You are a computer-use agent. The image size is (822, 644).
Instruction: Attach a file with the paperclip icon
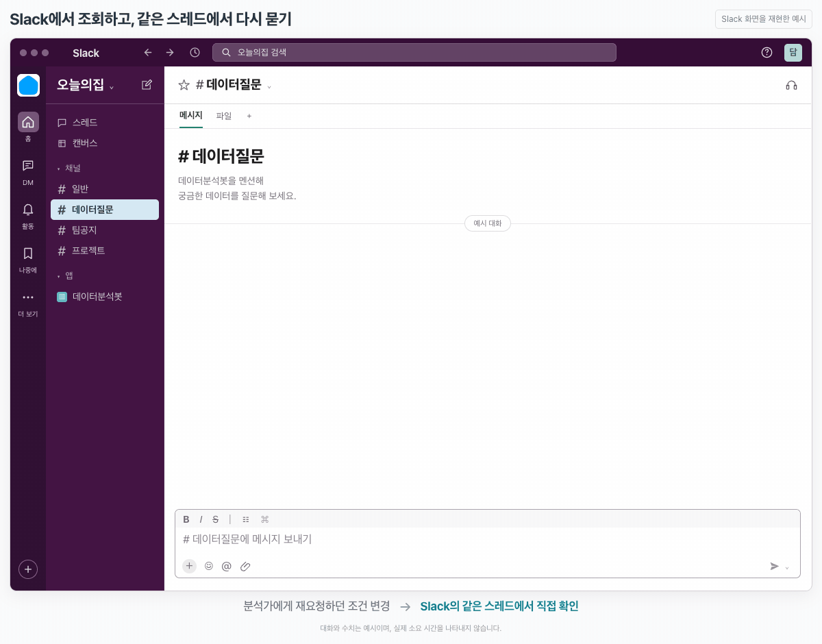tap(245, 566)
